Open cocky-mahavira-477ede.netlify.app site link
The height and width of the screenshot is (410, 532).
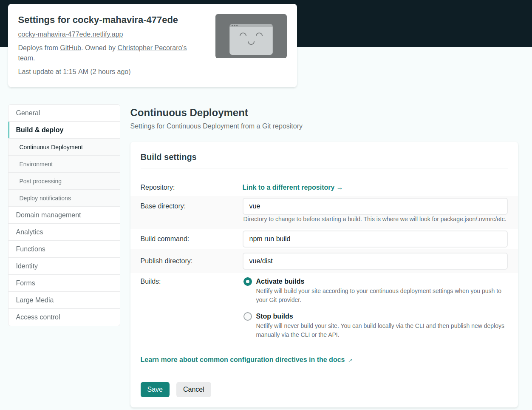71,34
